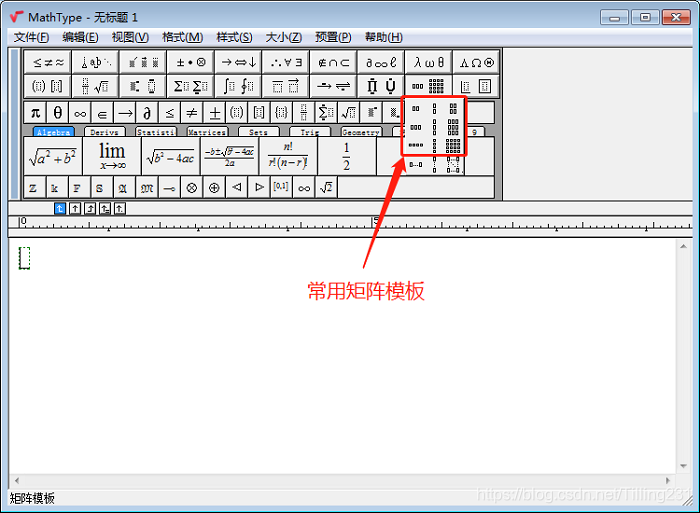Viewport: 700px width, 513px height.
Task: Open the set theory symbols palette (∉ ∩ ⊂)
Action: pos(333,63)
